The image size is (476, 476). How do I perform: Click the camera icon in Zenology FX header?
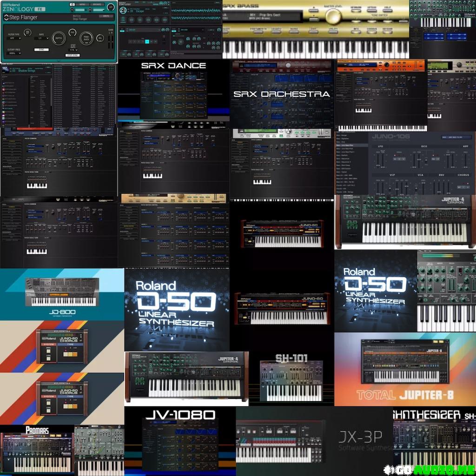pyautogui.click(x=72, y=4)
